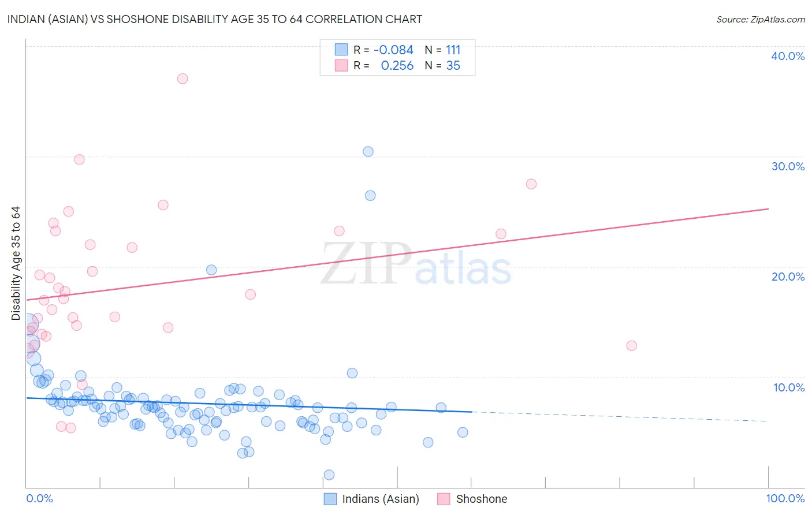The image size is (812, 515).
Task: Click the dashed blue trend line extension
Action: pos(620,416)
